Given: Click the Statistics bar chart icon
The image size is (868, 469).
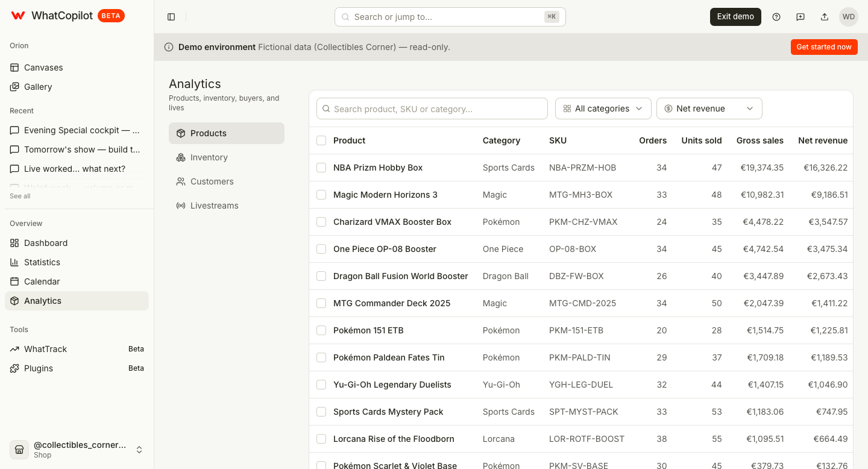Looking at the screenshot, I should point(14,262).
